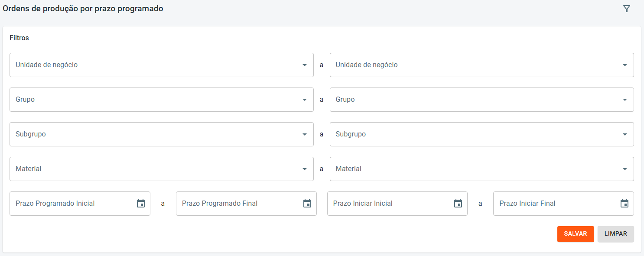Open the first Grupo dropdown
The height and width of the screenshot is (256, 644).
[304, 100]
